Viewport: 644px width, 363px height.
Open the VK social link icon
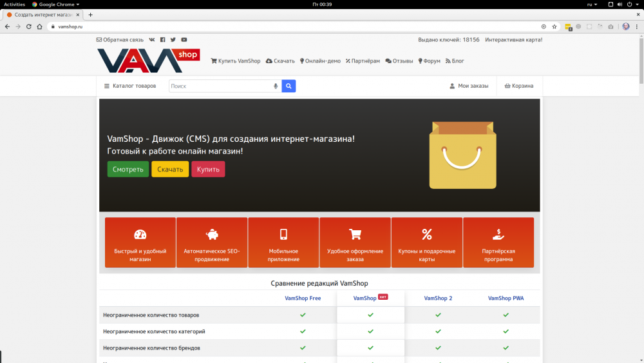(x=152, y=40)
